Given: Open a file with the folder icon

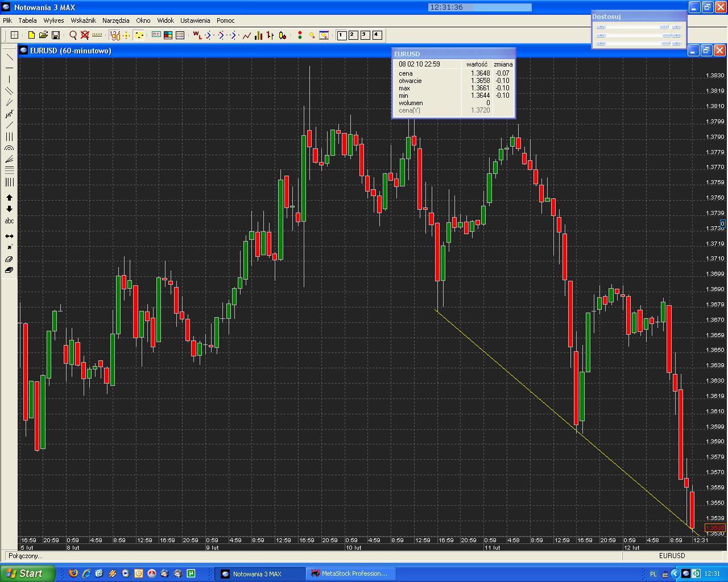Looking at the screenshot, I should coord(43,35).
